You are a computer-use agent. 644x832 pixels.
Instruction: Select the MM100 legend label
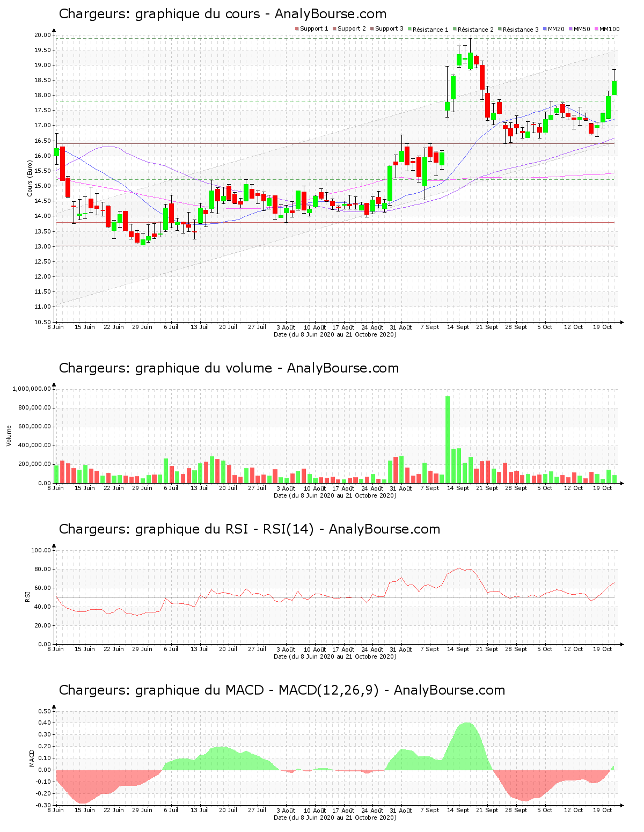pyautogui.click(x=609, y=29)
